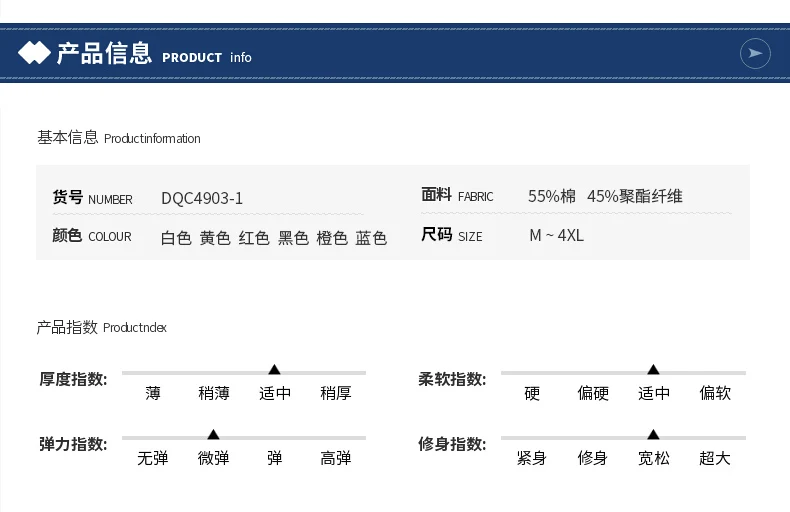Select the 黄色 color text
The height and width of the screenshot is (512, 790).
(x=215, y=238)
